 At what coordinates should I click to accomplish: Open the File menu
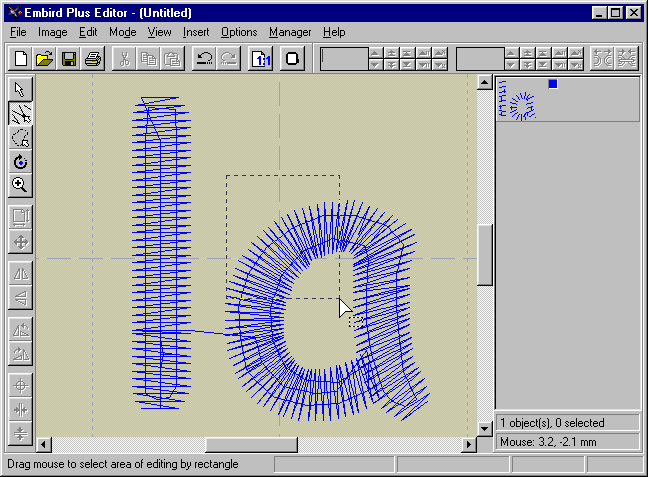[18, 32]
